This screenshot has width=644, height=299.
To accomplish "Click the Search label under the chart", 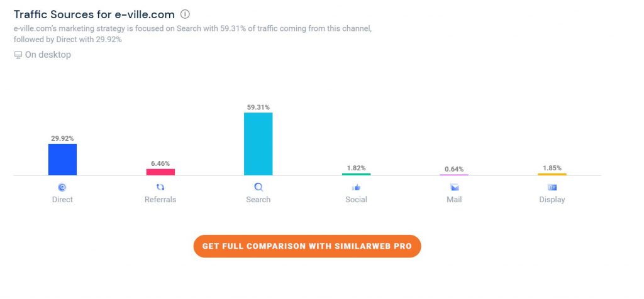I will coord(258,200).
